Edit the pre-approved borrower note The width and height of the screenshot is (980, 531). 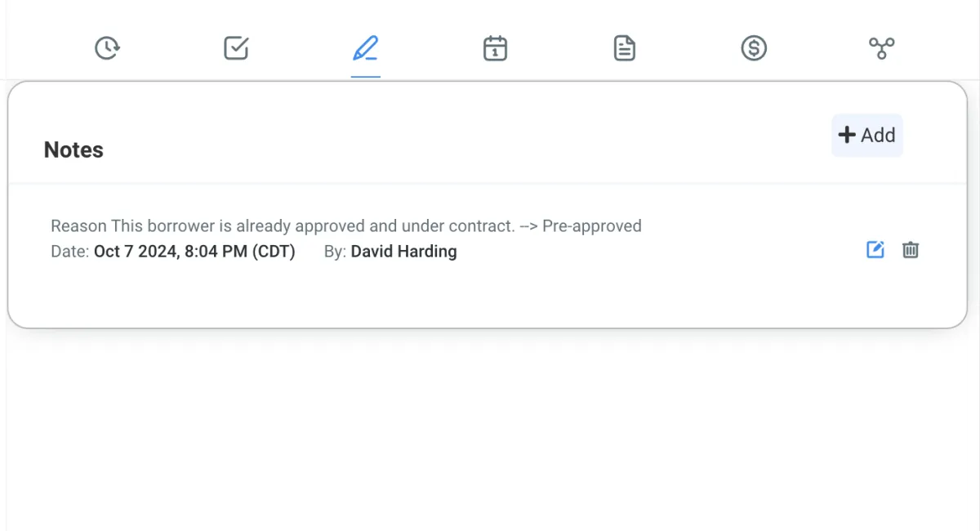click(x=875, y=250)
